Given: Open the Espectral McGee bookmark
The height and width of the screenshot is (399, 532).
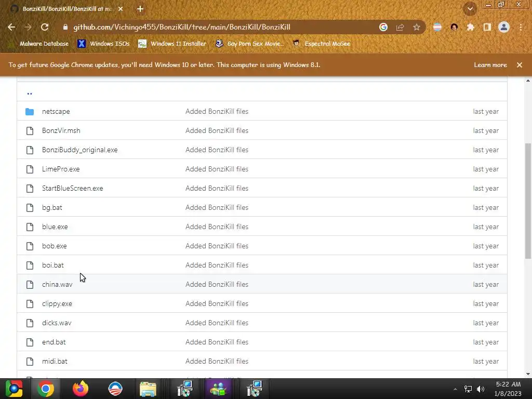Looking at the screenshot, I should pyautogui.click(x=321, y=44).
